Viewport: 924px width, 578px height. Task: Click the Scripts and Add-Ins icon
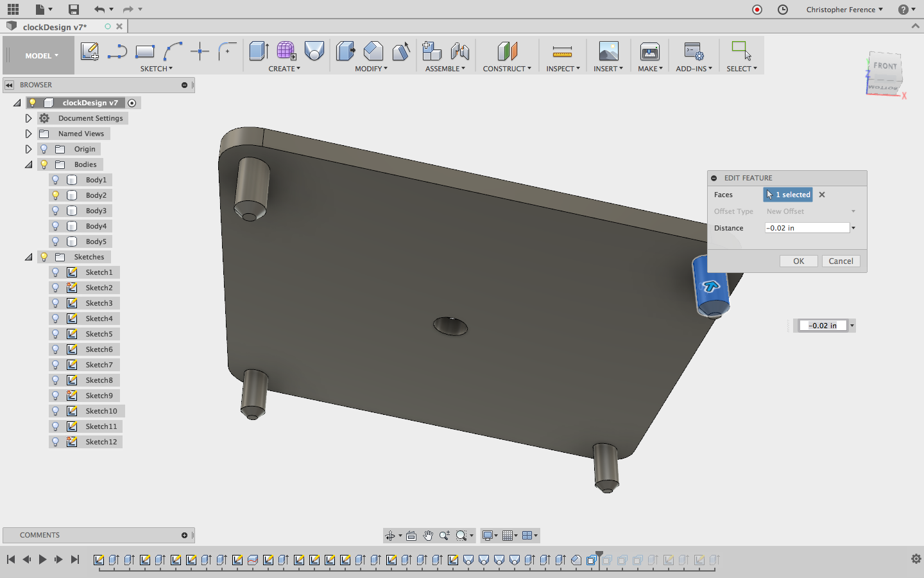point(694,51)
